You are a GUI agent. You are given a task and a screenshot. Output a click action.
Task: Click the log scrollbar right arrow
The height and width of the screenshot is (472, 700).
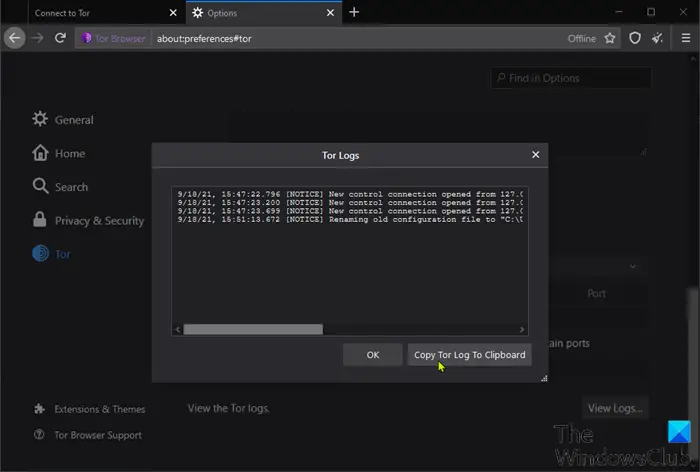522,330
